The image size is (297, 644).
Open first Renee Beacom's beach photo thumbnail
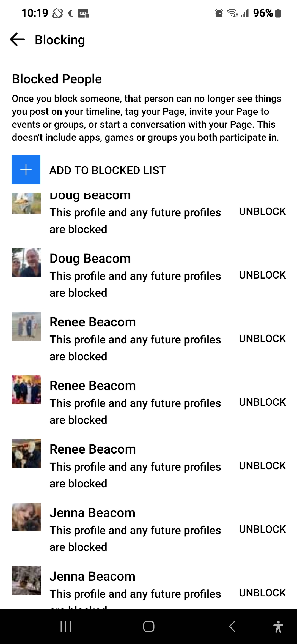click(x=26, y=326)
